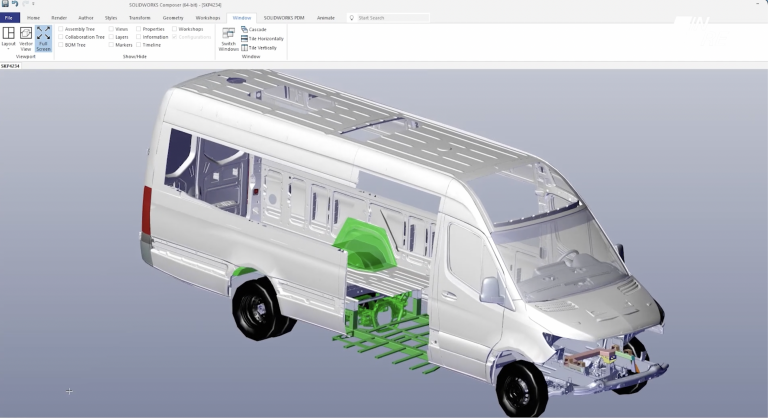Click the Tile Horizontally icon
The image size is (768, 418).
[244, 38]
